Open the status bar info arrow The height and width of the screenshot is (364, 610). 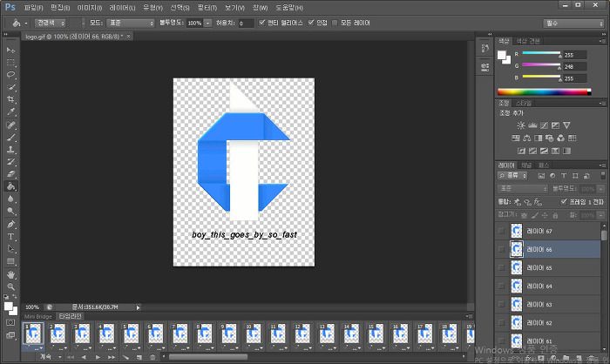tap(138, 307)
